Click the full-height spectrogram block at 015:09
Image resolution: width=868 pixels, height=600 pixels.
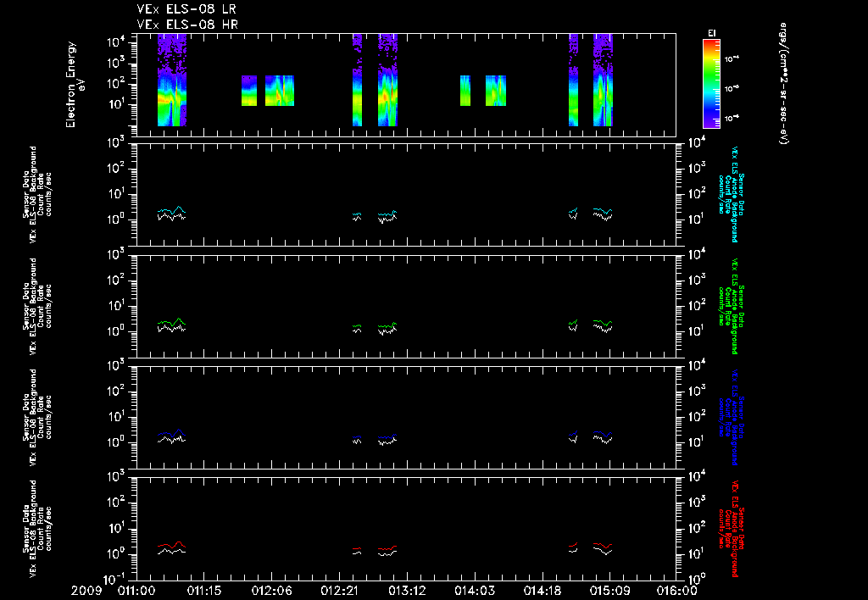tap(603, 81)
